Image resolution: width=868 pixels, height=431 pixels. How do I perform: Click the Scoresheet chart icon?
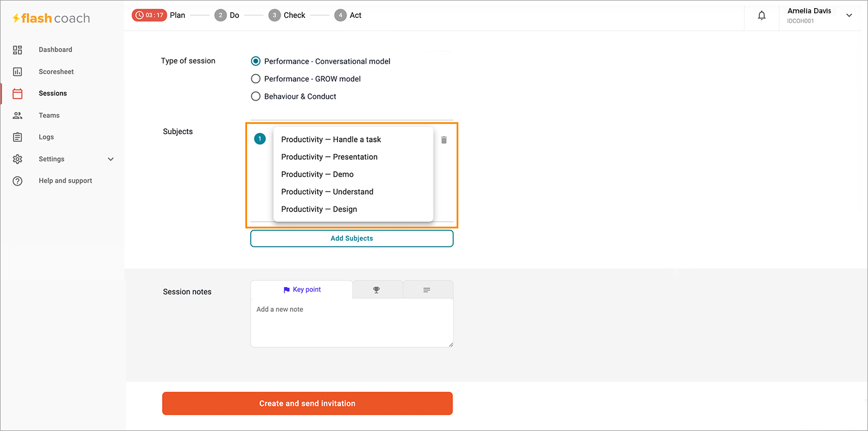17,72
